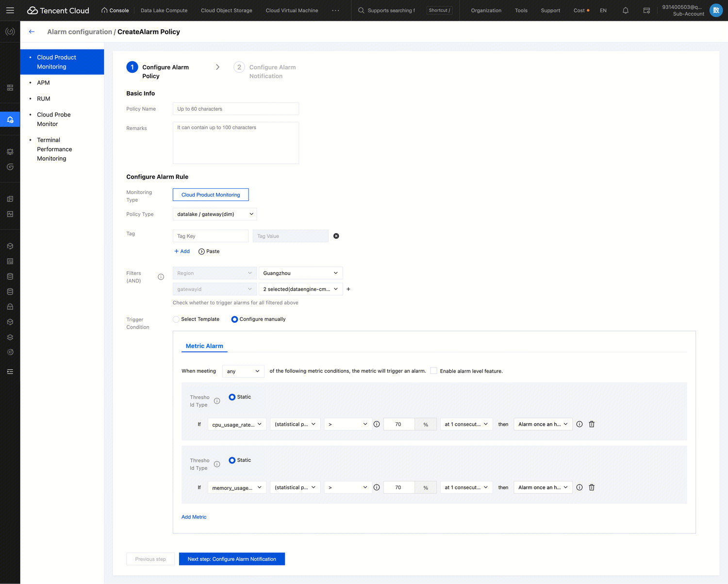Click the Paste icon under Tag
Viewport: 728px width, 584px height.
201,251
